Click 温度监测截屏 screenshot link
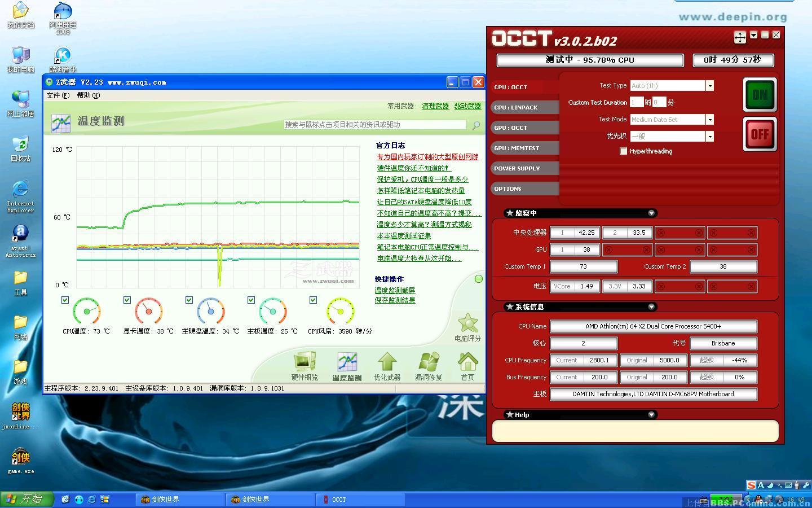The height and width of the screenshot is (508, 812). point(395,291)
